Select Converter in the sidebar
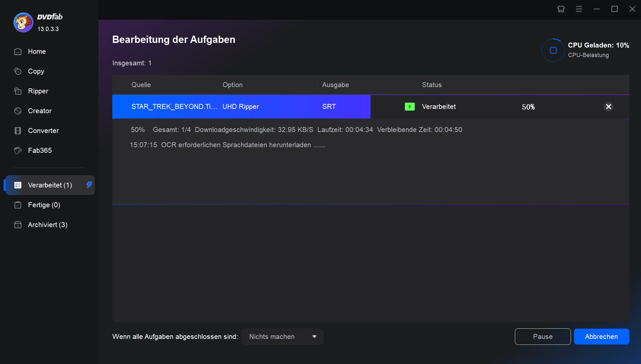 44,131
